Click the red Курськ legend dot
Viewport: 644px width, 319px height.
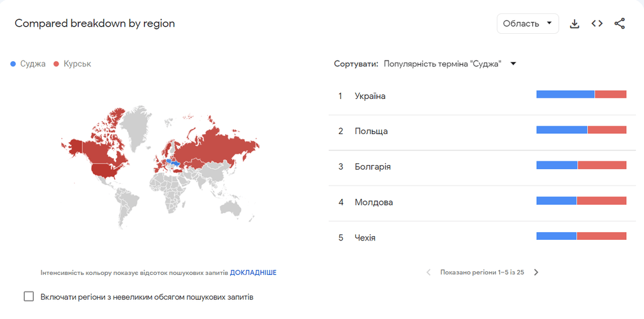point(56,64)
